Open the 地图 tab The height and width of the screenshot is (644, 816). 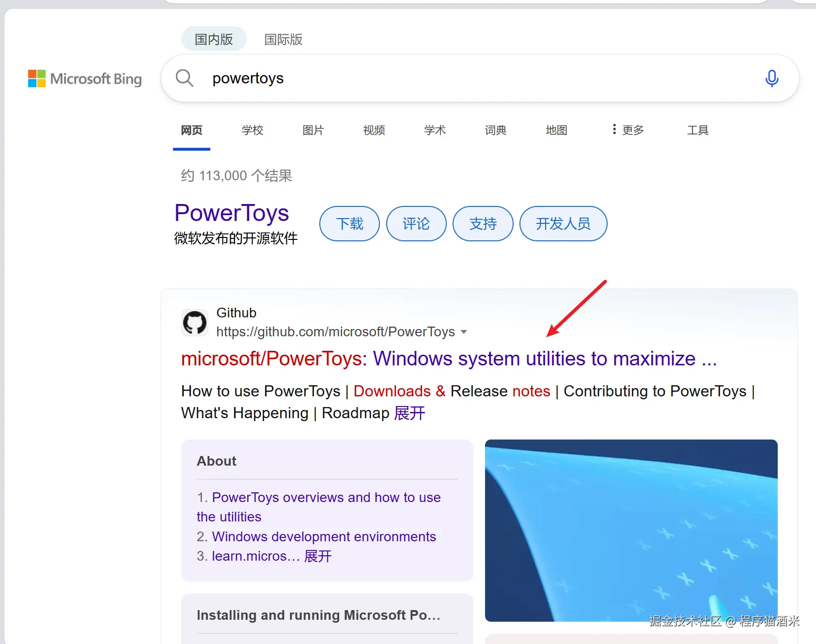(x=556, y=130)
